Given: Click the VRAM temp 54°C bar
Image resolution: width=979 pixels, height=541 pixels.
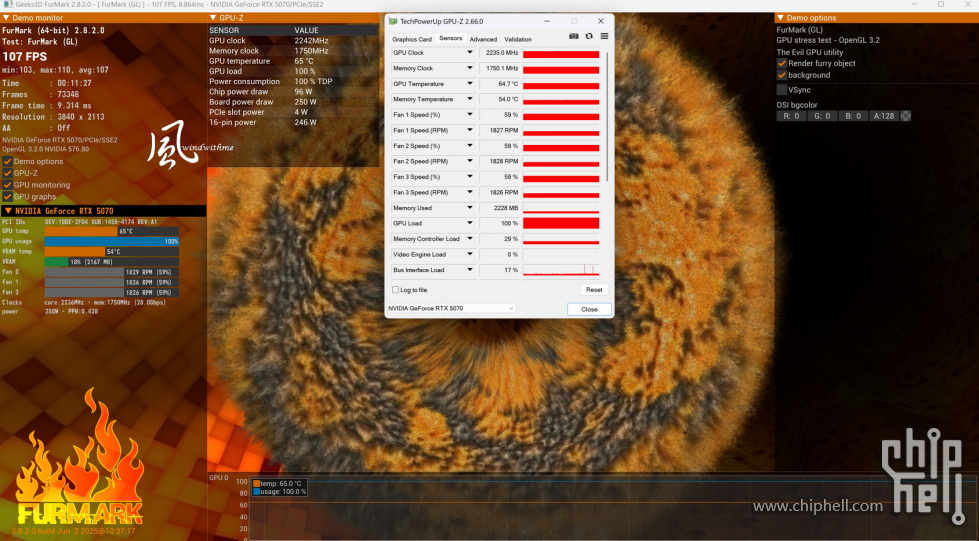Looking at the screenshot, I should tap(112, 251).
